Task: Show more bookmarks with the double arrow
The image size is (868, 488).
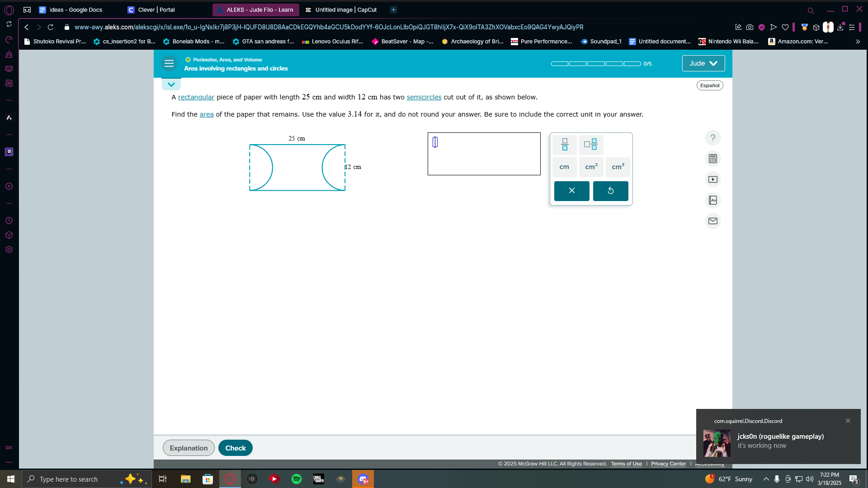Action: click(x=858, y=42)
